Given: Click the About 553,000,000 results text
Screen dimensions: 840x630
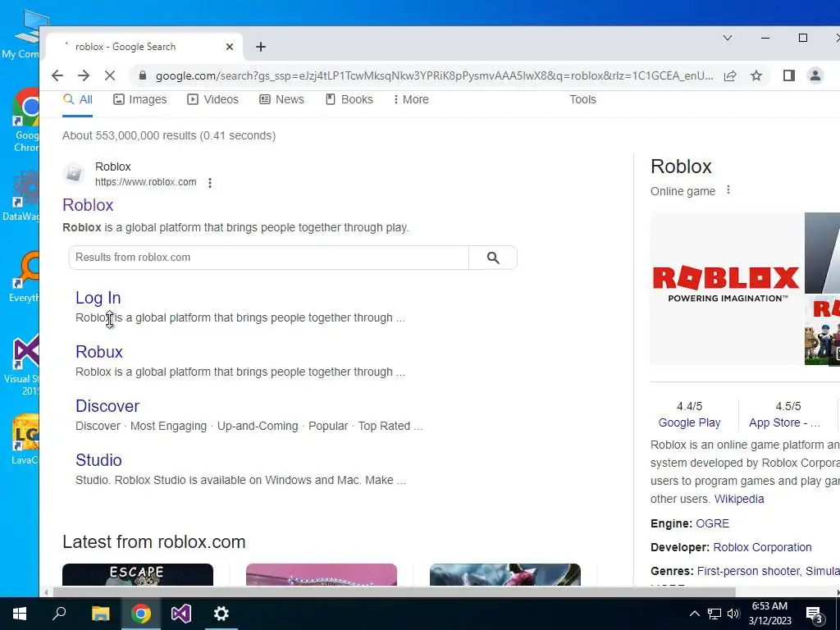Looking at the screenshot, I should tap(169, 135).
